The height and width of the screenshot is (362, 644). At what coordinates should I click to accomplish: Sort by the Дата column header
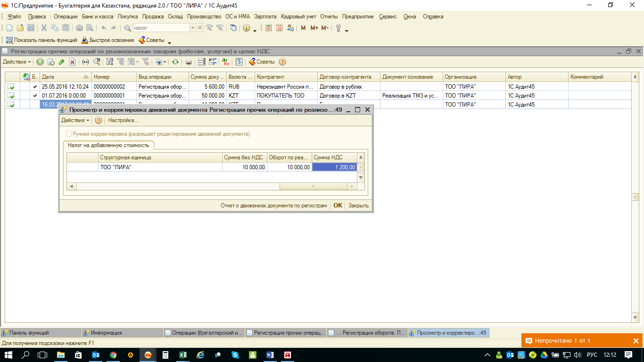point(66,77)
